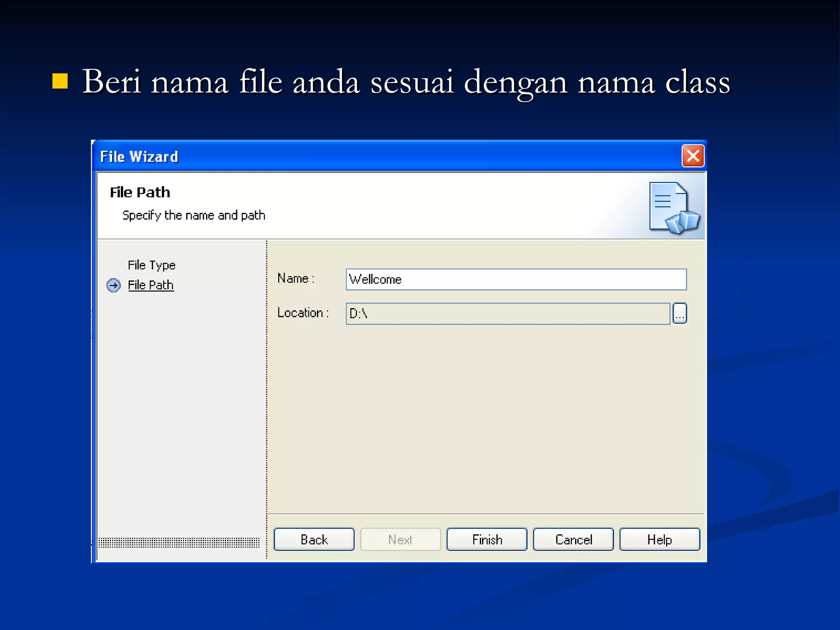
Task: Close the File Wizard dialog
Action: tap(693, 156)
